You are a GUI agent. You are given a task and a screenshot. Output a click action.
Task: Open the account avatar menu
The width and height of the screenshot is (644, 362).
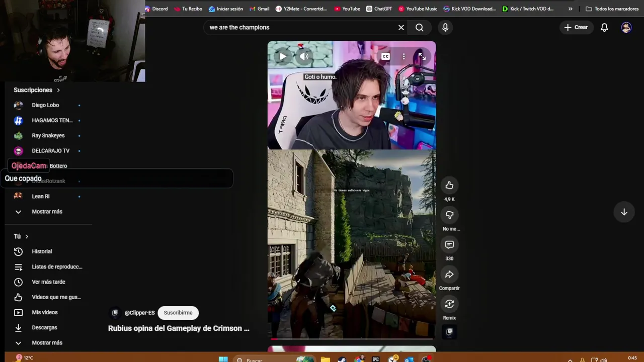[626, 27]
